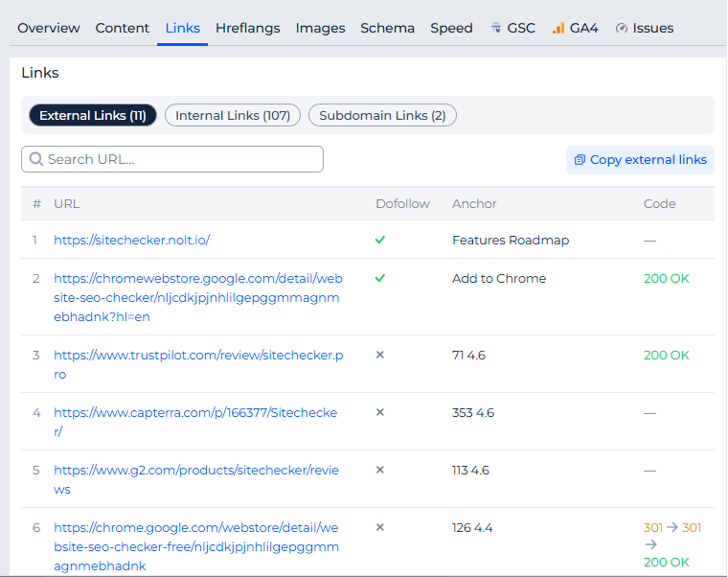Screen dimensions: 728x577
Task: Click the URL column header
Action: point(67,203)
